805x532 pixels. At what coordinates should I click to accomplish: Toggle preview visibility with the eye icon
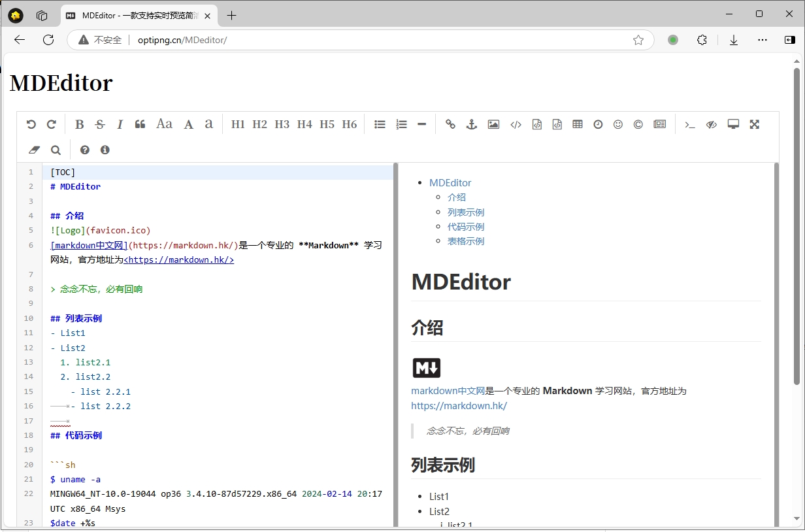(711, 124)
